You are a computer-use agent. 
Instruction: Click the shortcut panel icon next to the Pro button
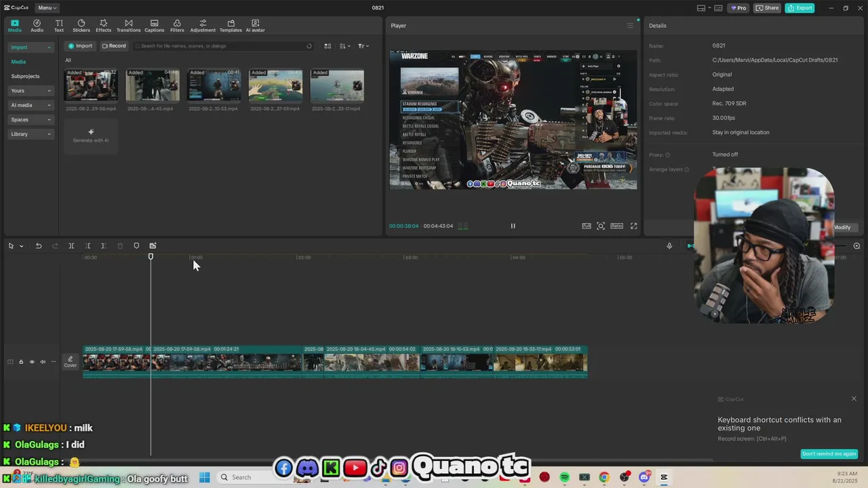[x=718, y=8]
